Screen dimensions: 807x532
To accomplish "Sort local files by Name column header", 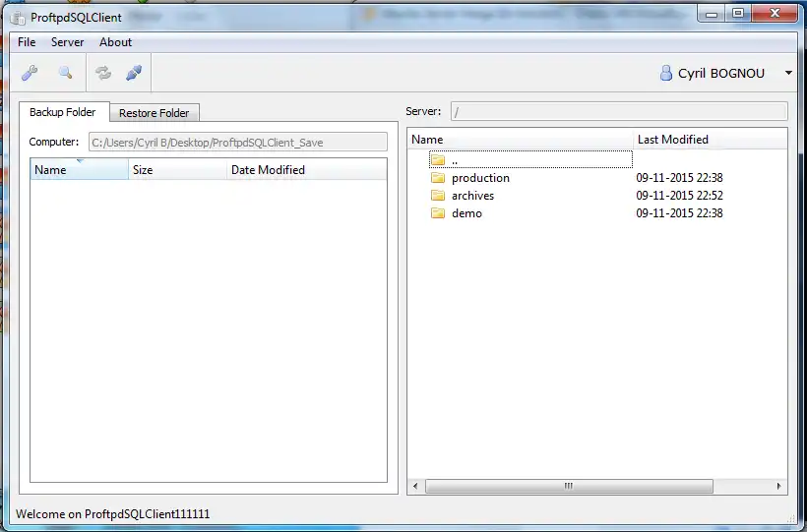I will click(80, 170).
